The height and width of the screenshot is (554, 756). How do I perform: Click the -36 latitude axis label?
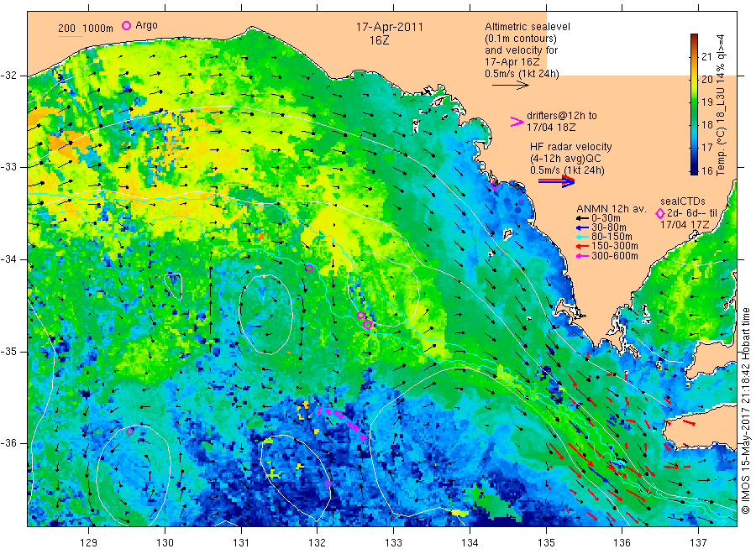(8, 443)
